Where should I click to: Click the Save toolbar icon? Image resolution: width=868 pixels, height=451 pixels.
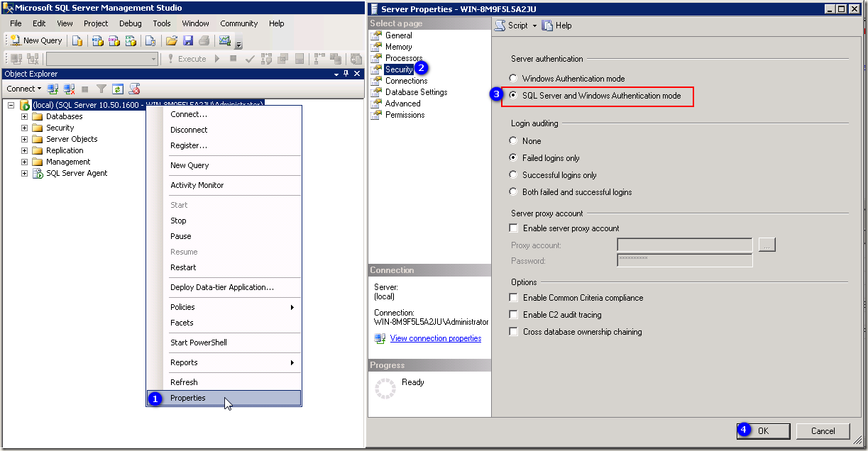point(187,40)
